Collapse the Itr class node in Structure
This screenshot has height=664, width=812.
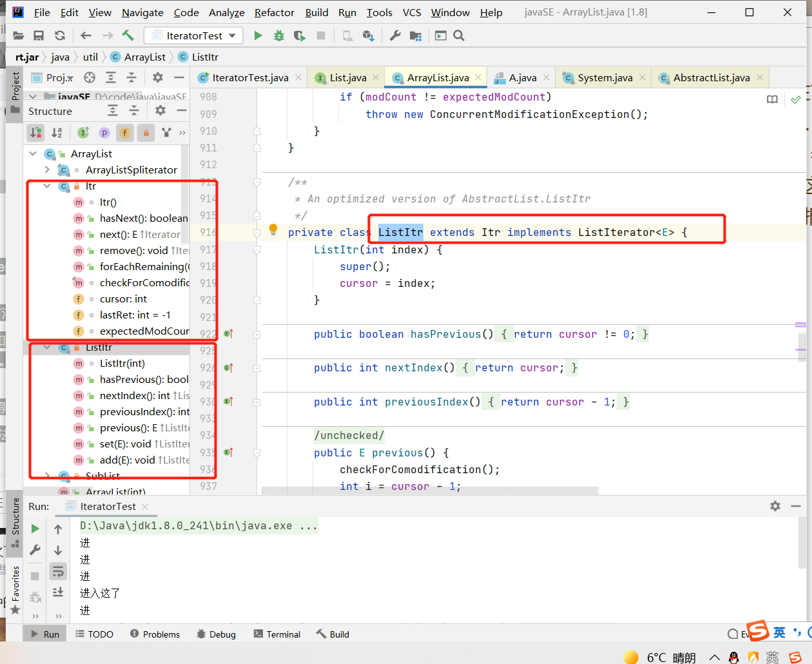[x=47, y=186]
